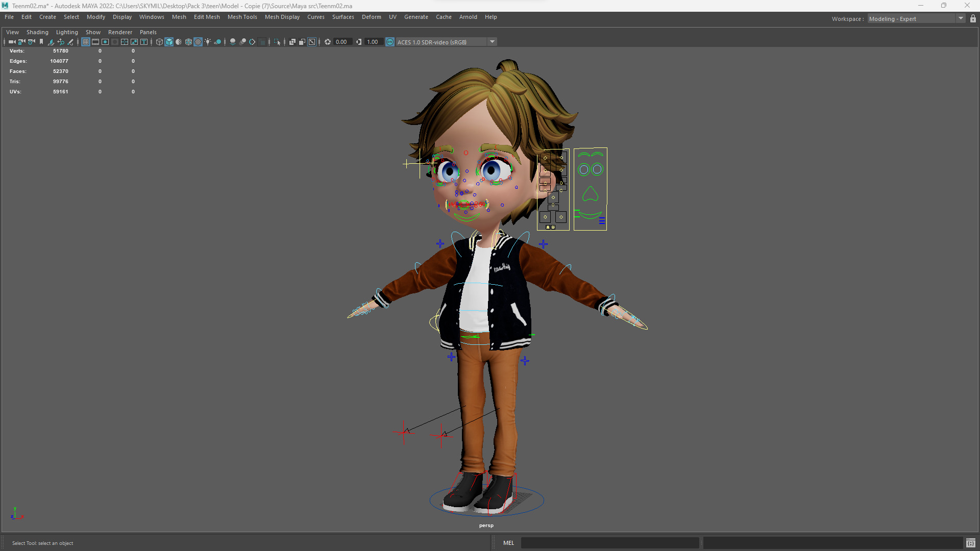This screenshot has height=551, width=980.
Task: Click the Verts count 51780
Action: (x=61, y=51)
